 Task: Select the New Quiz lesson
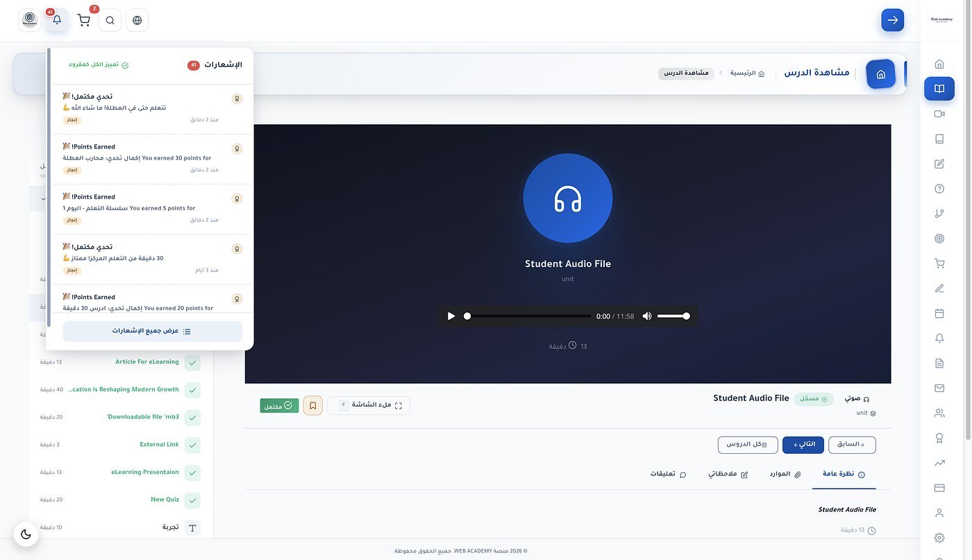pyautogui.click(x=121, y=500)
